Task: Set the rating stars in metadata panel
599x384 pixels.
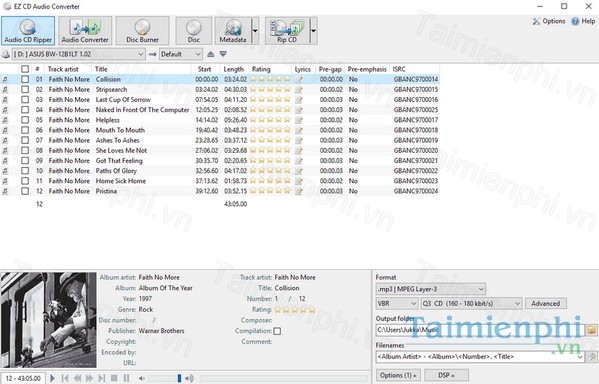Action: 295,309
